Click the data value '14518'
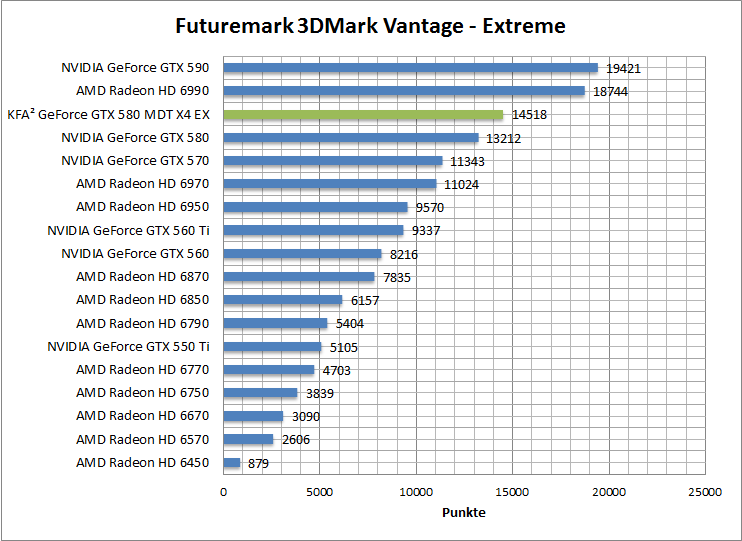 pos(529,115)
